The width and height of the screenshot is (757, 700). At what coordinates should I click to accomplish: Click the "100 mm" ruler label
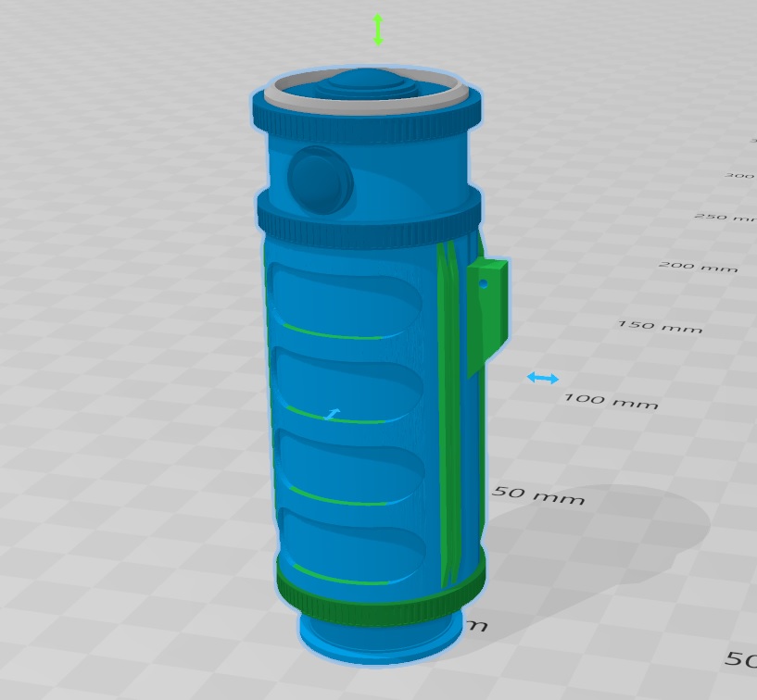(612, 400)
